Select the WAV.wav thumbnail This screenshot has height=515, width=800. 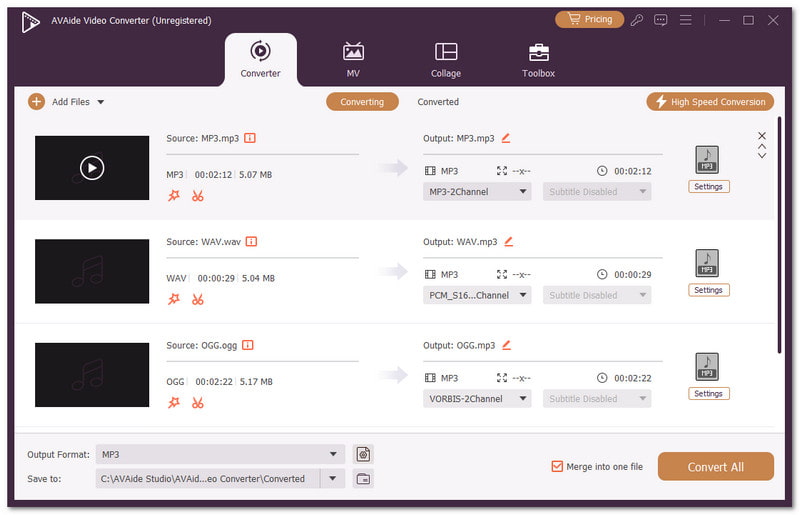[92, 271]
